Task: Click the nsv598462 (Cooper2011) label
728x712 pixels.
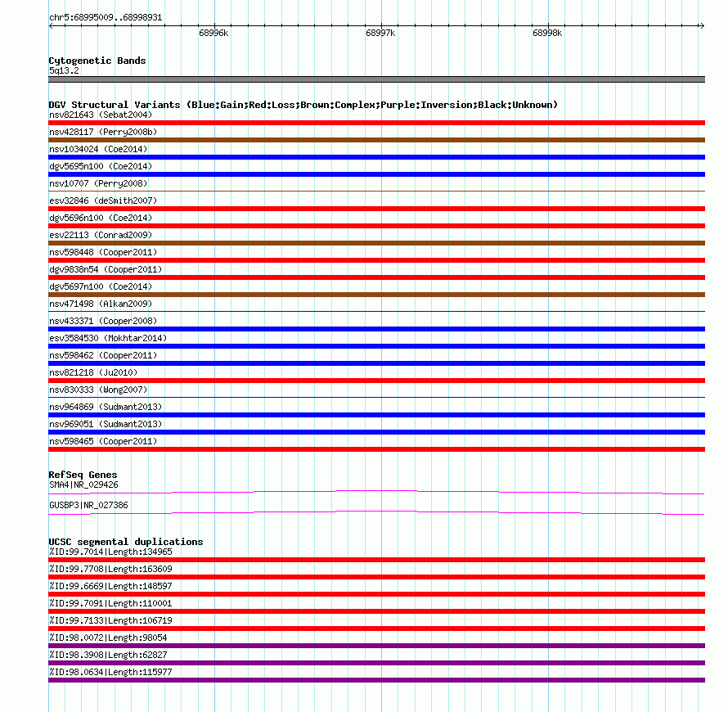Action: (x=103, y=355)
